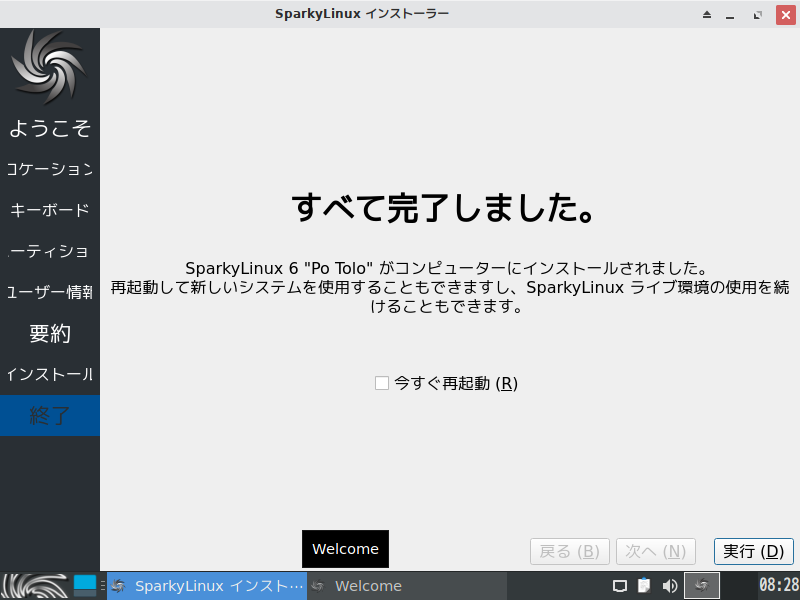Select the ロケーション step in sidebar

(x=50, y=169)
